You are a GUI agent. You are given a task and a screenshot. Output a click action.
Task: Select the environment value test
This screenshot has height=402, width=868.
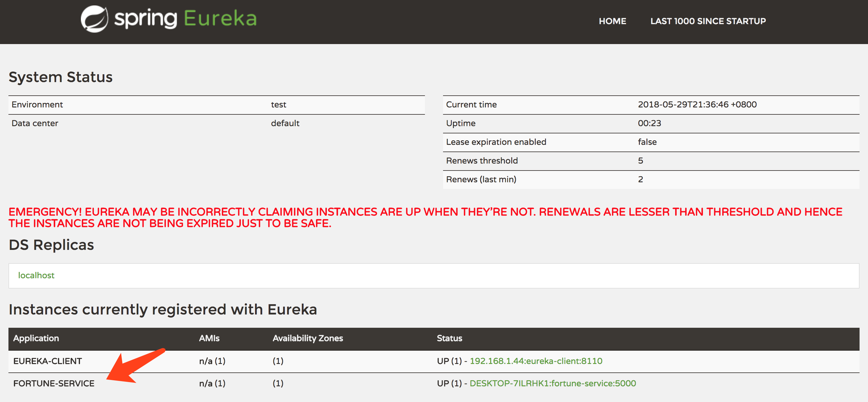[x=278, y=104]
